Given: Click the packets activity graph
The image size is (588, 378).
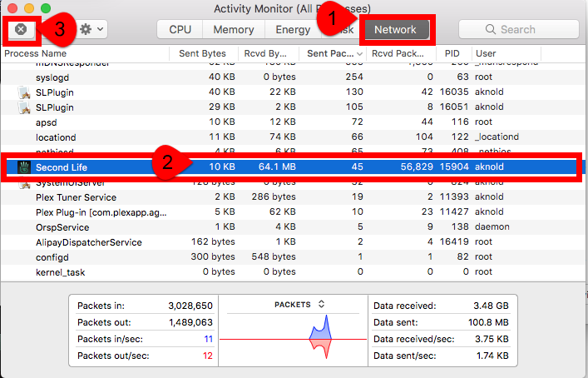Looking at the screenshot, I should (x=293, y=337).
